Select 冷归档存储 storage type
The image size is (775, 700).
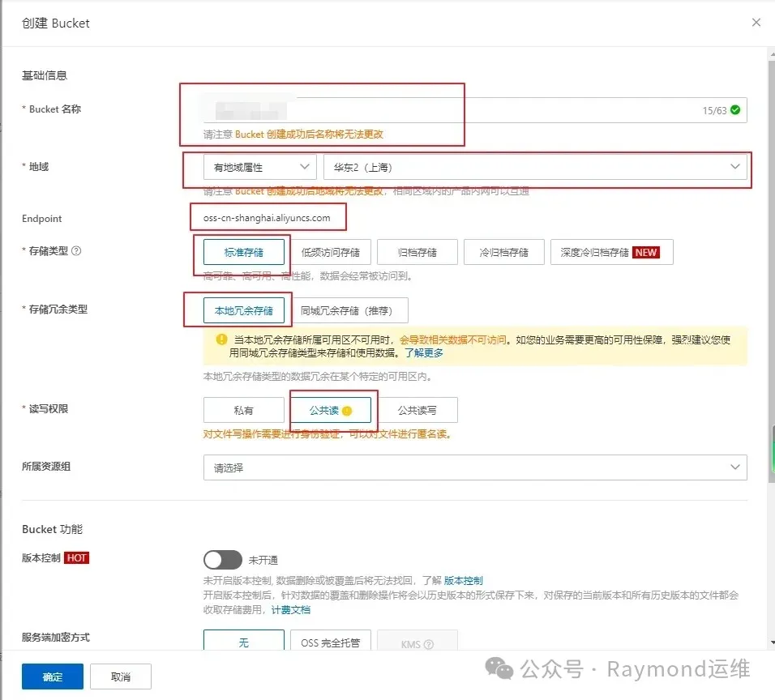(503, 253)
